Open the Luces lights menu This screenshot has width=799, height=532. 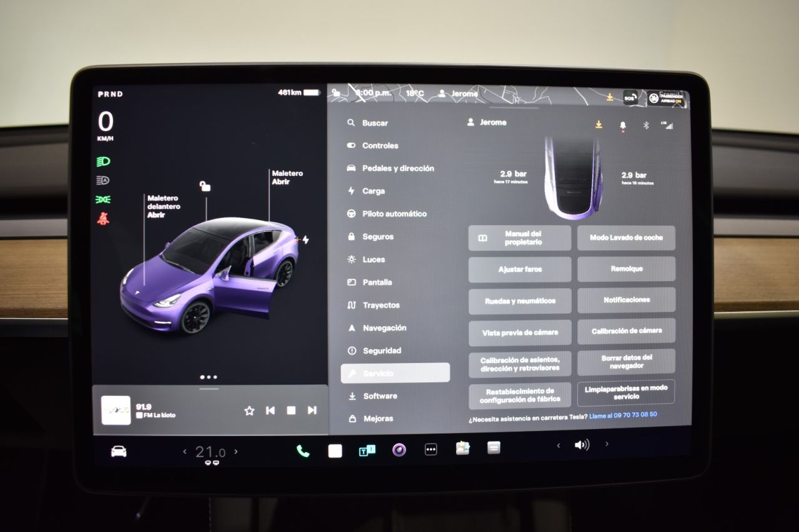tap(366, 259)
